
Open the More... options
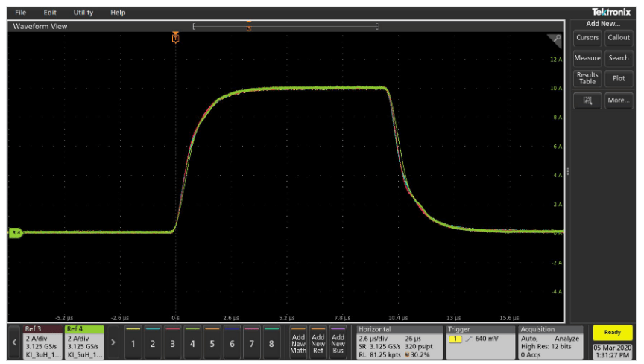click(619, 100)
